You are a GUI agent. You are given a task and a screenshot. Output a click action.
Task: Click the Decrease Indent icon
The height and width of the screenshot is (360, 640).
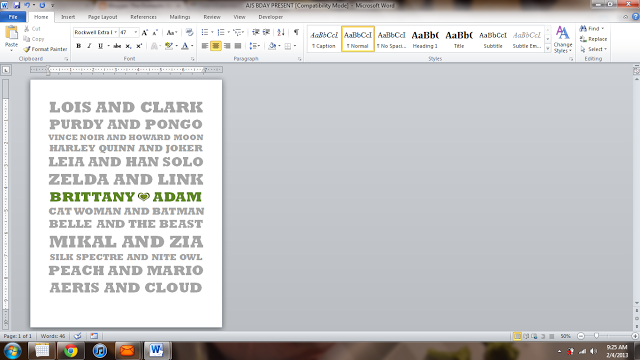[x=256, y=32]
